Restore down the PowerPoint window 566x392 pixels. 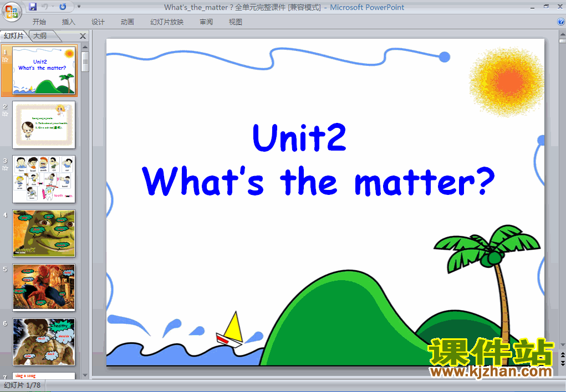tap(547, 7)
